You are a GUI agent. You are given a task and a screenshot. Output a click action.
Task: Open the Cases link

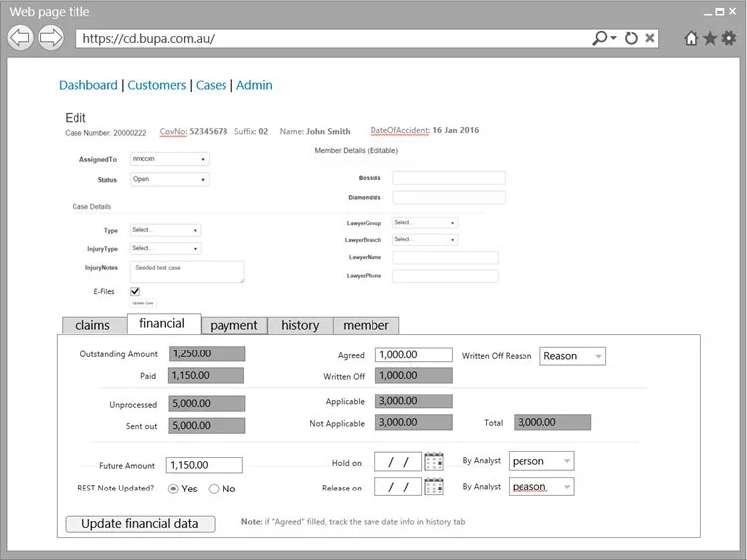211,85
